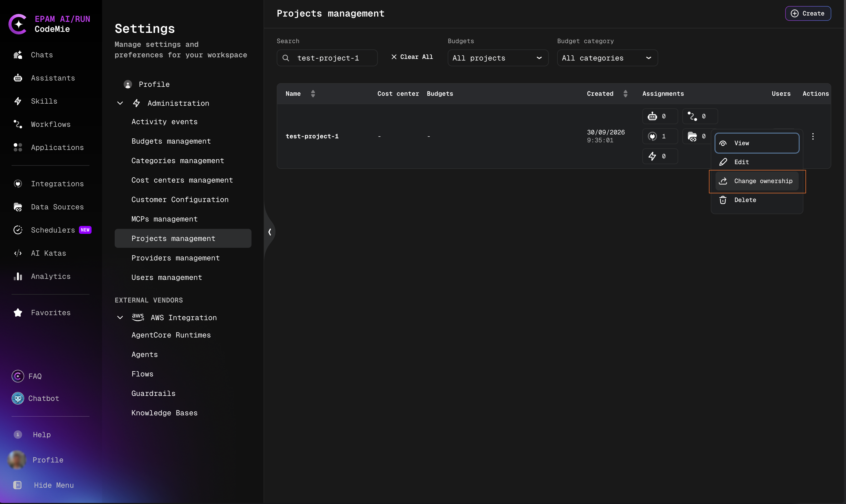Sort the table by Created column
Viewport: 846px width, 504px height.
625,94
